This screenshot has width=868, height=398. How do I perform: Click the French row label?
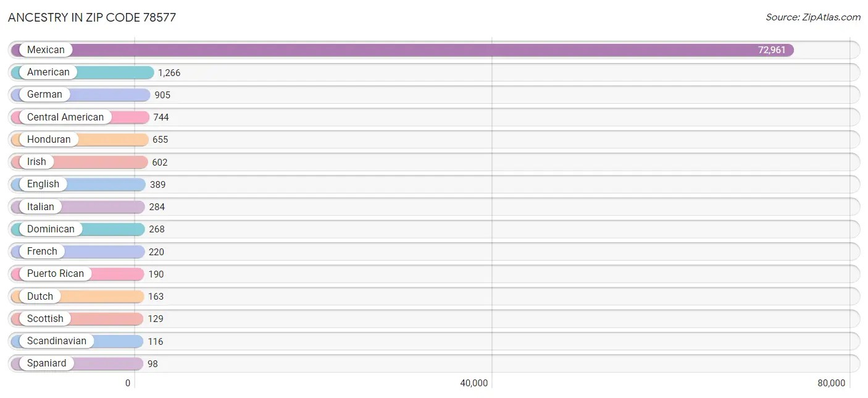[x=42, y=252]
